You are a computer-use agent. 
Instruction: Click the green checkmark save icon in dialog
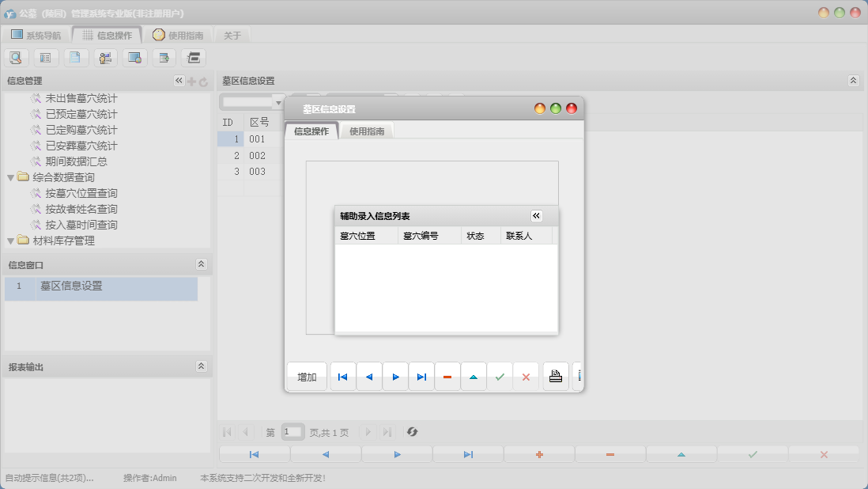pyautogui.click(x=500, y=377)
